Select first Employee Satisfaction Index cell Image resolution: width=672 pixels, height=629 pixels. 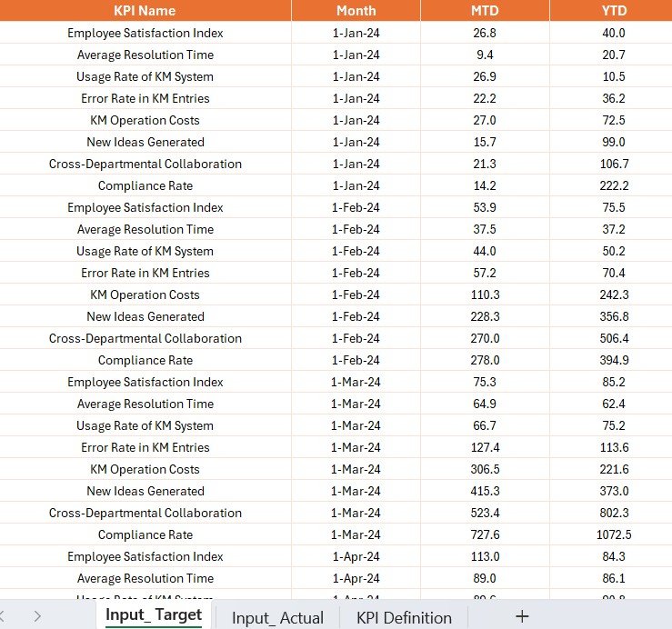(145, 33)
